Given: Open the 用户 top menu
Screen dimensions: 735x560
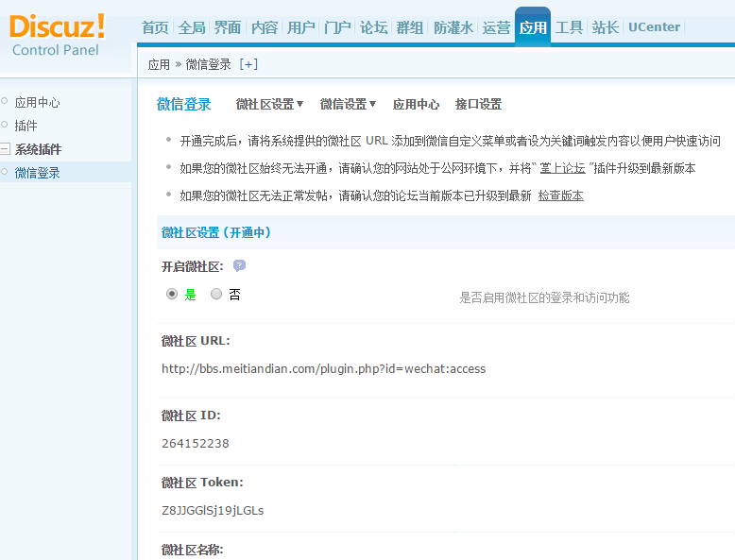Looking at the screenshot, I should coord(300,27).
